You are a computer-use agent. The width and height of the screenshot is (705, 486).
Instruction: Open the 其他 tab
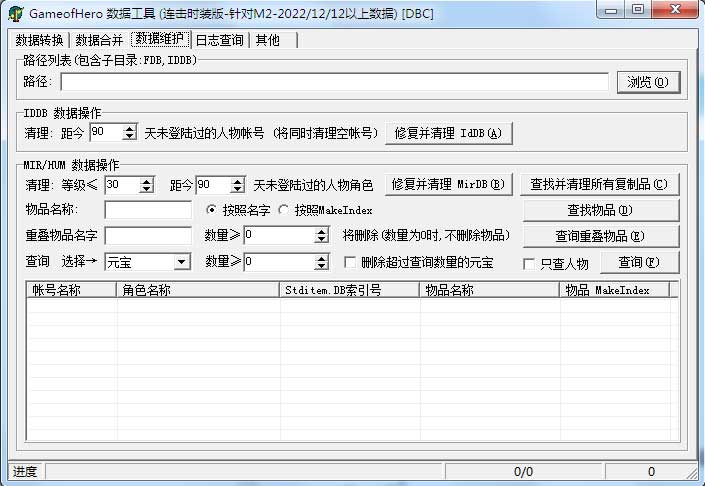(x=267, y=40)
